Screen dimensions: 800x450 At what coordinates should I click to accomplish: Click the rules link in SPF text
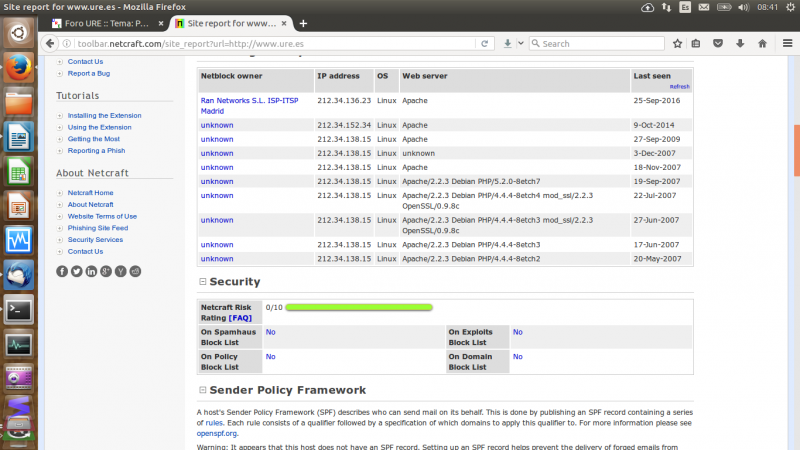click(214, 423)
